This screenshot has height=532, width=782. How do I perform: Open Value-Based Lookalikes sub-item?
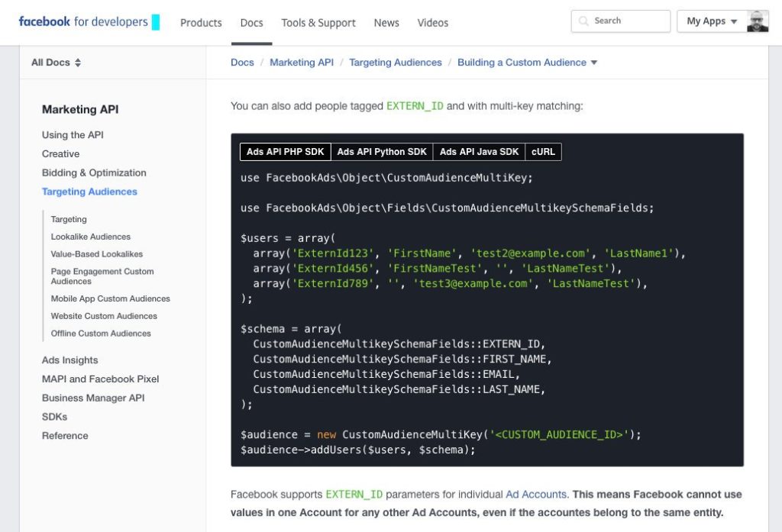97,254
